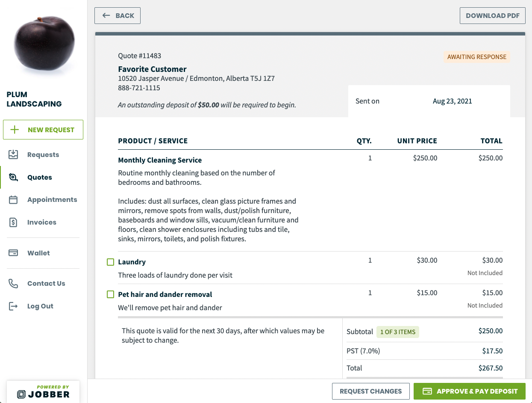The width and height of the screenshot is (532, 403).
Task: Select the Quotes magnifier icon
Action: (x=13, y=177)
